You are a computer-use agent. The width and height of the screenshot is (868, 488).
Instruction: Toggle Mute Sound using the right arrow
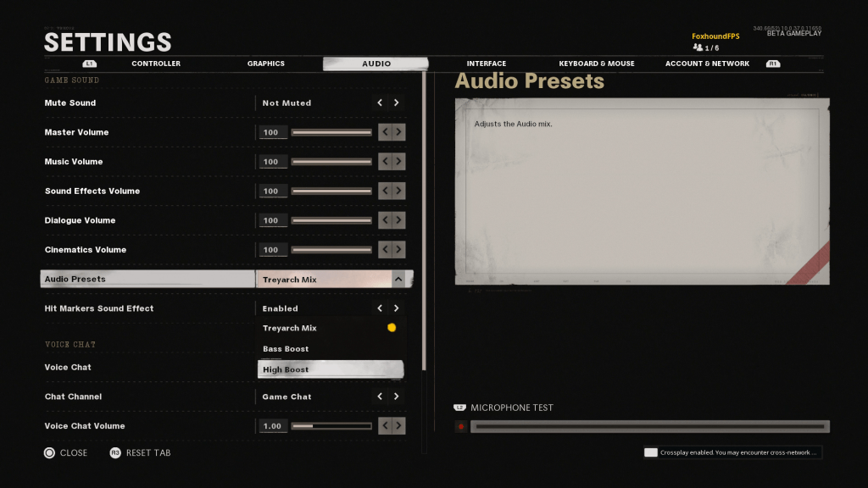click(x=396, y=103)
